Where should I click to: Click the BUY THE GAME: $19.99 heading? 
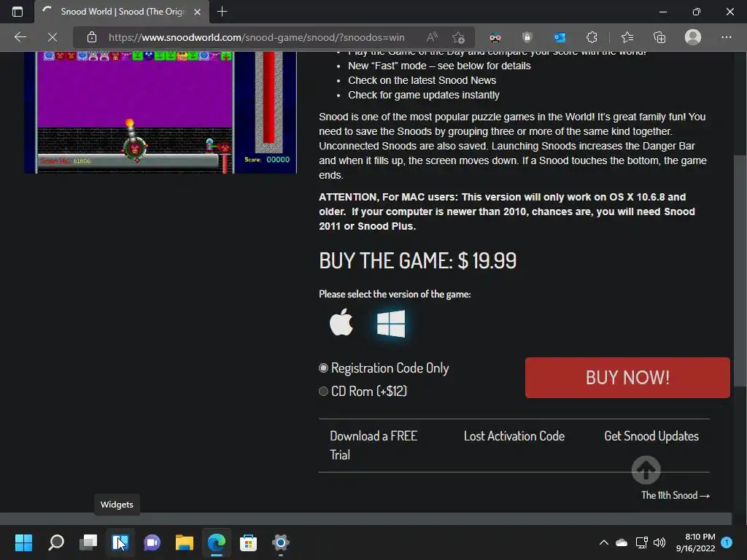pos(417,260)
